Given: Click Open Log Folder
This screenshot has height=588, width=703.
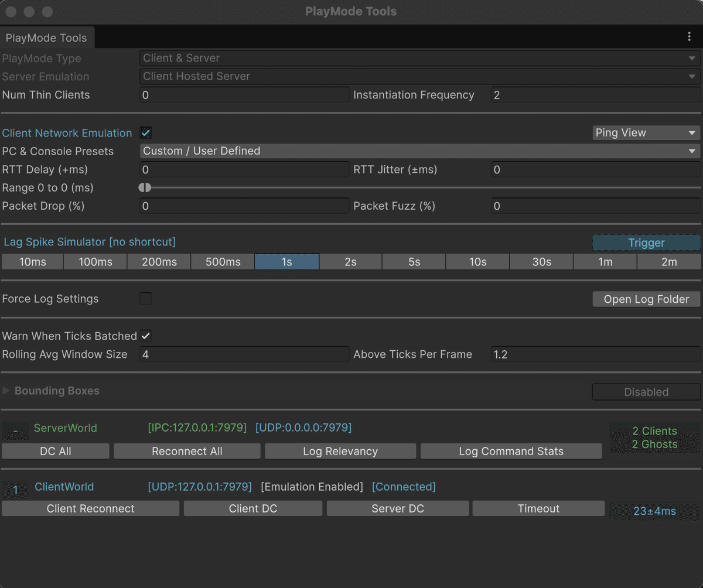Looking at the screenshot, I should tap(645, 299).
